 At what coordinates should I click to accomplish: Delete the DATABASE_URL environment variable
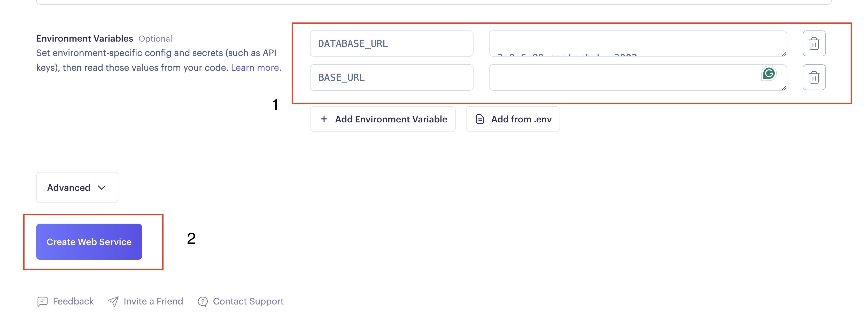point(814,43)
